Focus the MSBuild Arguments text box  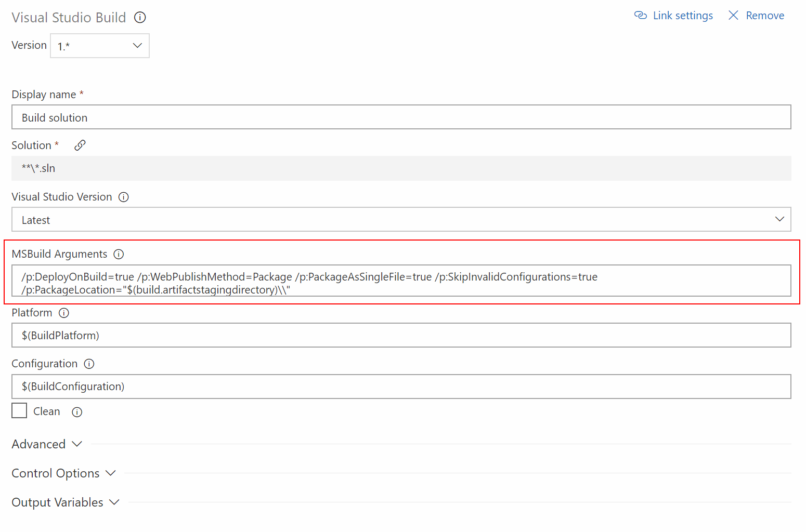point(401,281)
